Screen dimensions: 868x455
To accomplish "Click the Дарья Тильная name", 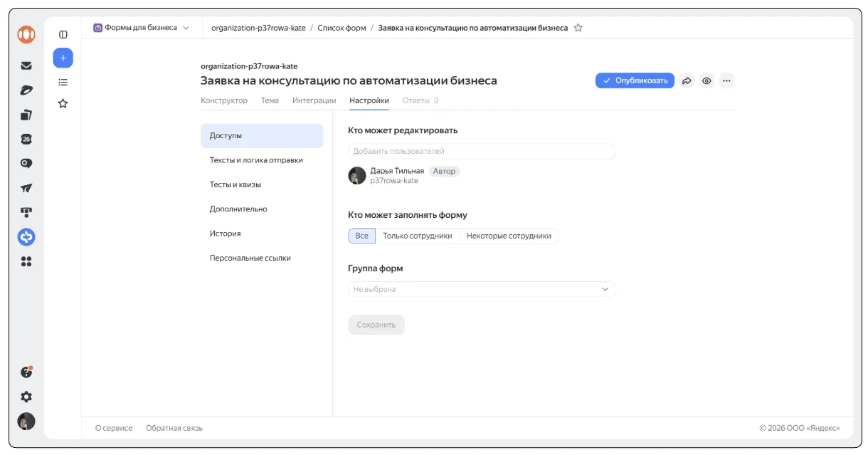I will (397, 171).
